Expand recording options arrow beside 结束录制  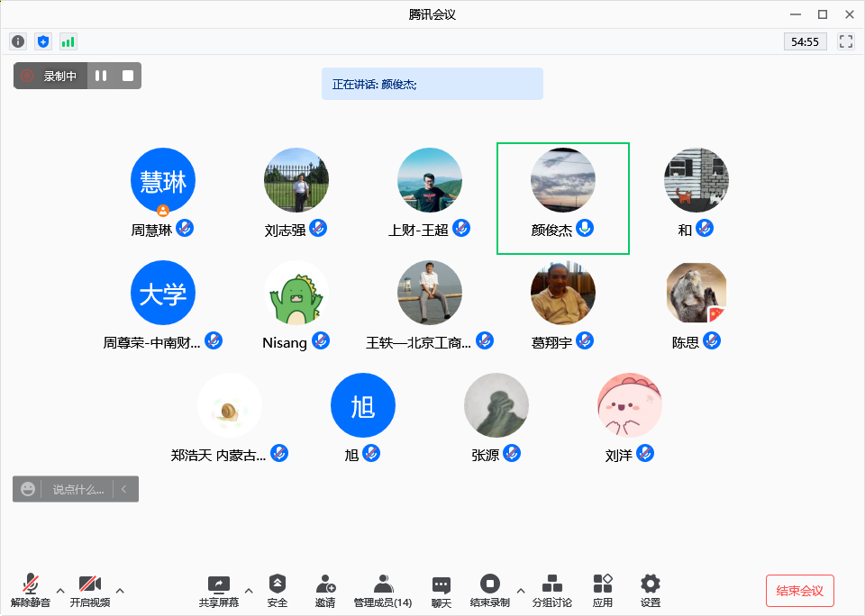520,590
